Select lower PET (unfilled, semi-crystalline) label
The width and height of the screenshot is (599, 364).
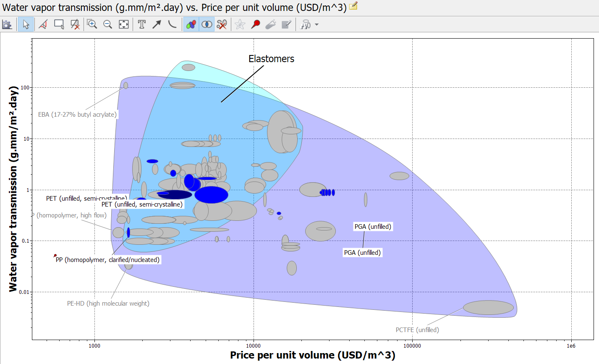[x=142, y=204]
